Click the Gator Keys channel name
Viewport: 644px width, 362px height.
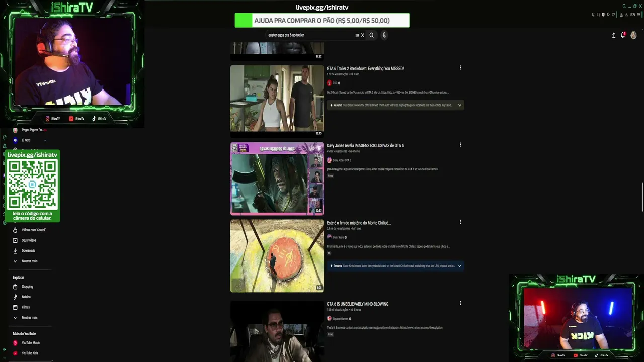click(338, 237)
